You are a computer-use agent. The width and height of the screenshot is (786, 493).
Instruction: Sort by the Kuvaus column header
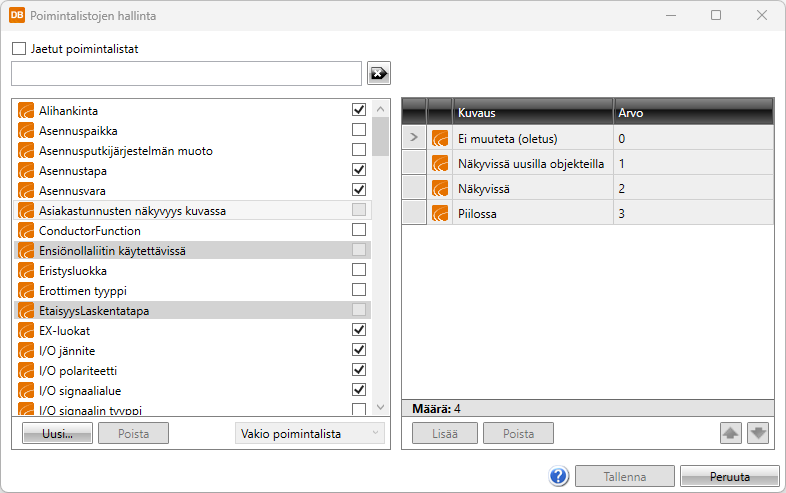tap(532, 113)
